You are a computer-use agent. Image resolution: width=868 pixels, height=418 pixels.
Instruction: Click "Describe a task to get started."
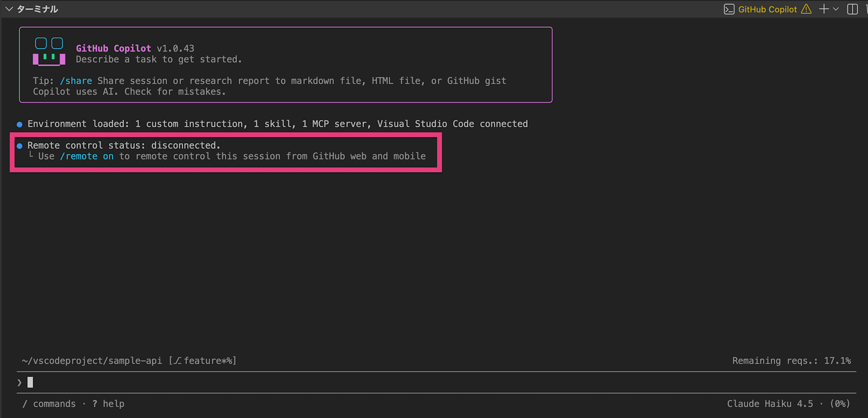coord(159,59)
